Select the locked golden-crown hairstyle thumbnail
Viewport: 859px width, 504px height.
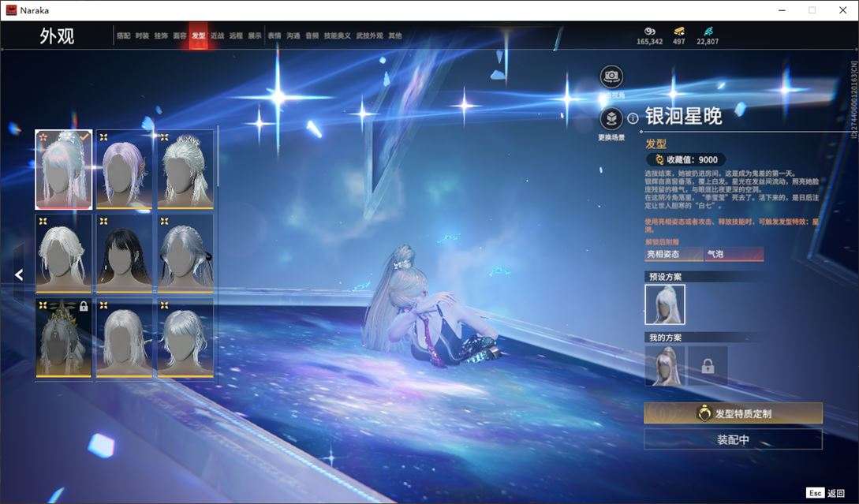click(64, 338)
